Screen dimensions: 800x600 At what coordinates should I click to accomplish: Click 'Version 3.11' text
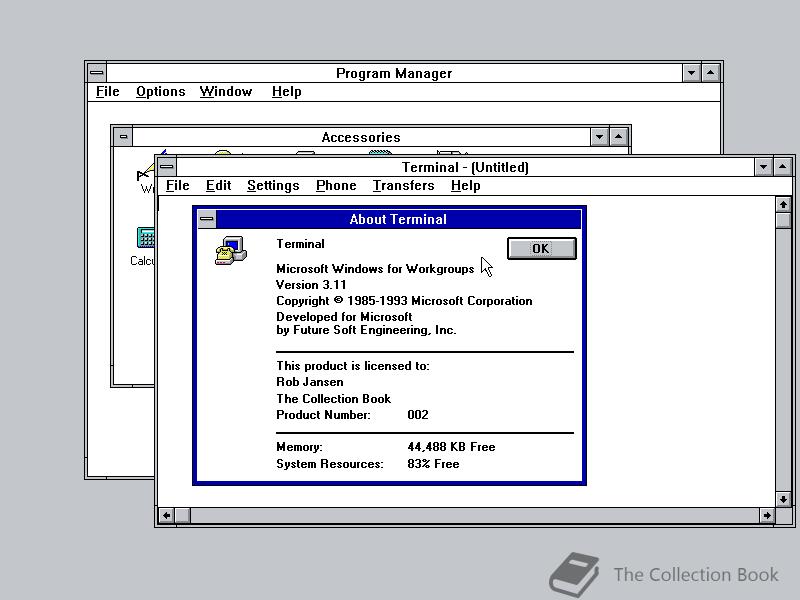[x=311, y=285]
